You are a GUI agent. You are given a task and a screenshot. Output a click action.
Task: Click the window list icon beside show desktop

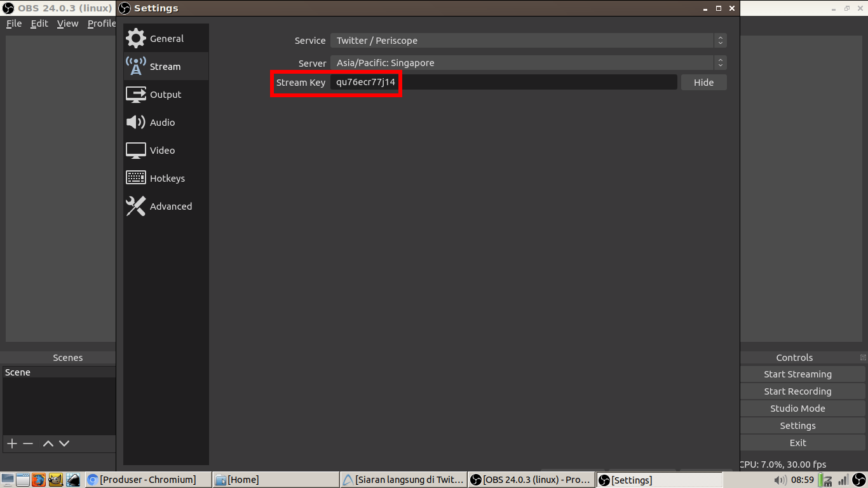(23, 480)
